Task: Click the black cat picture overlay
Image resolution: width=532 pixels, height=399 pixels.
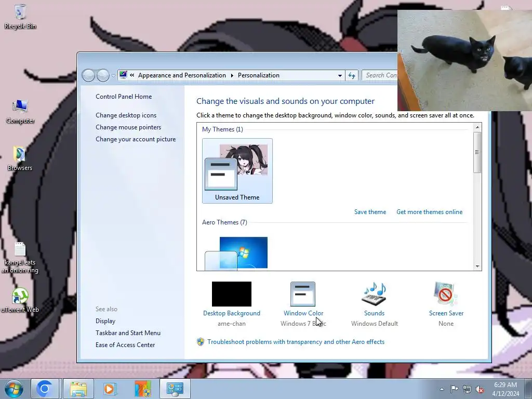Action: 464,60
